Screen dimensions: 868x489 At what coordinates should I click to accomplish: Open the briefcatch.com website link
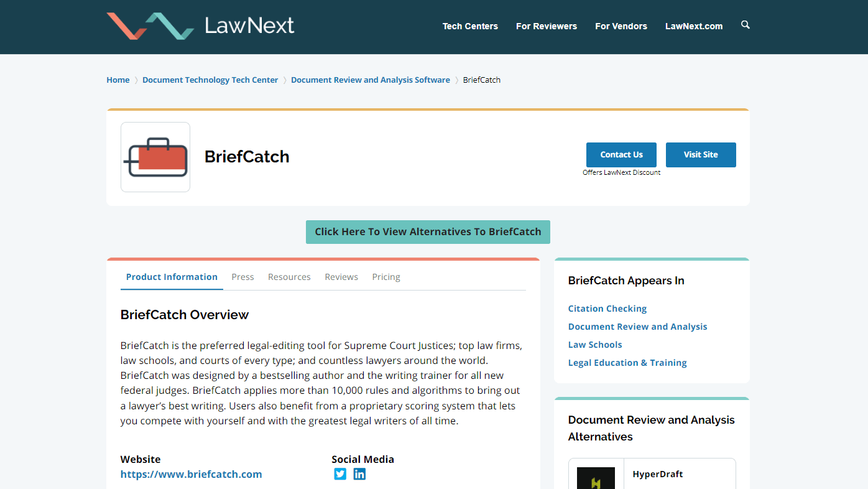191,474
